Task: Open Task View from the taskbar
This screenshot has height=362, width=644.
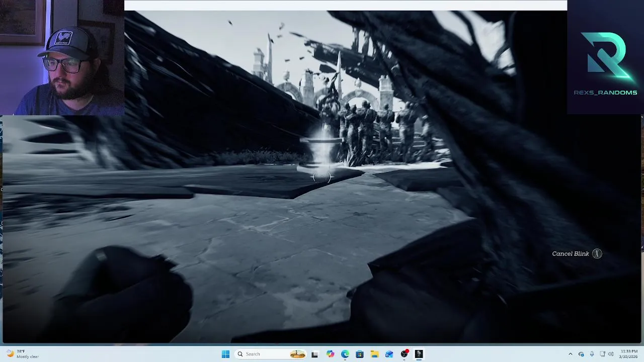Action: pyautogui.click(x=314, y=354)
